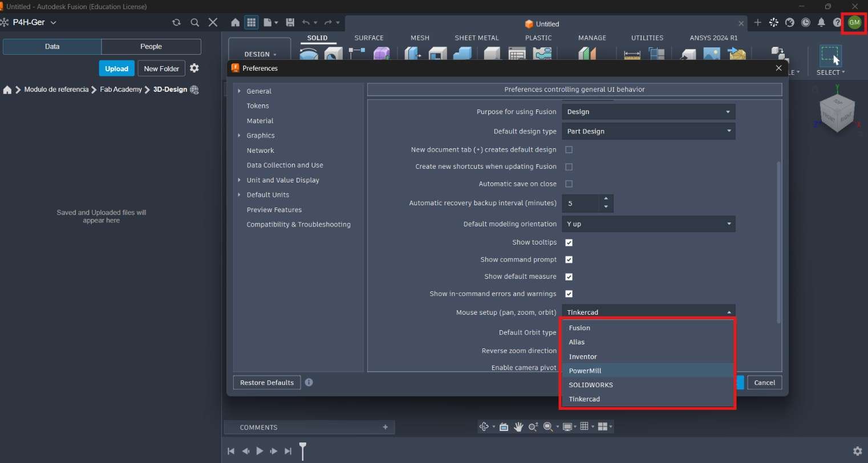Expand Unit and Value Display tree item

(x=239, y=180)
